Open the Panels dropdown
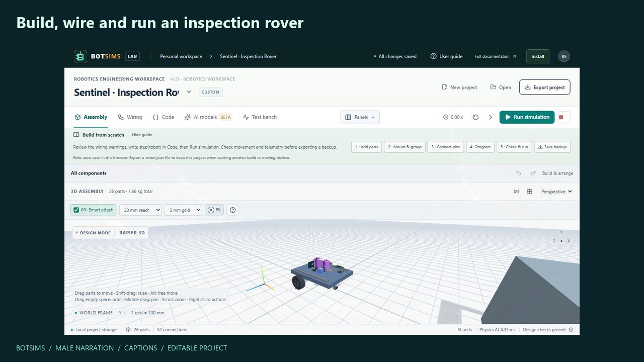 360,117
